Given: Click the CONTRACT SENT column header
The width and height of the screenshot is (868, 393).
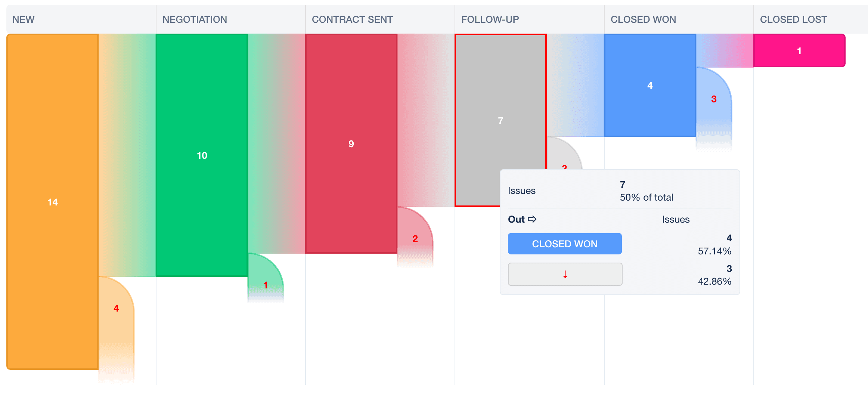Looking at the screenshot, I should point(352,19).
